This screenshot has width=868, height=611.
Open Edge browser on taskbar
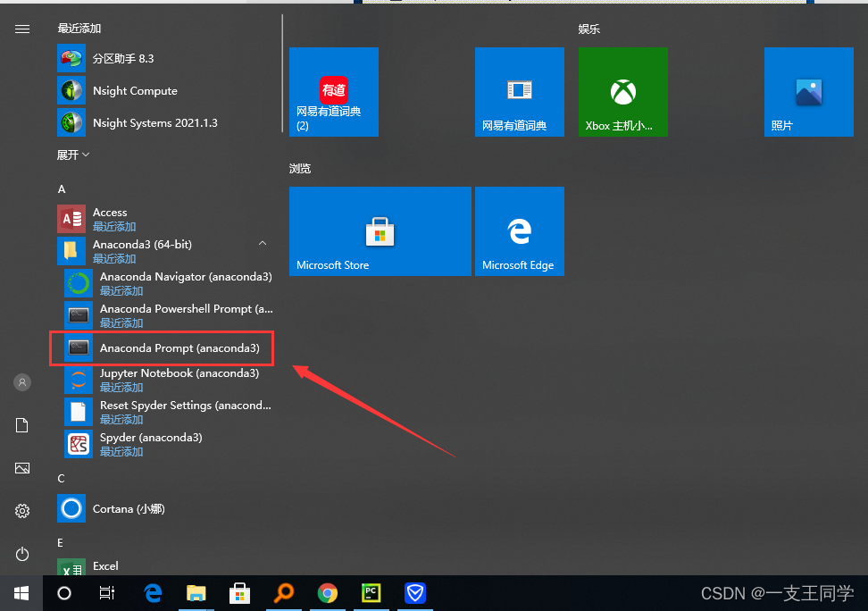153,593
